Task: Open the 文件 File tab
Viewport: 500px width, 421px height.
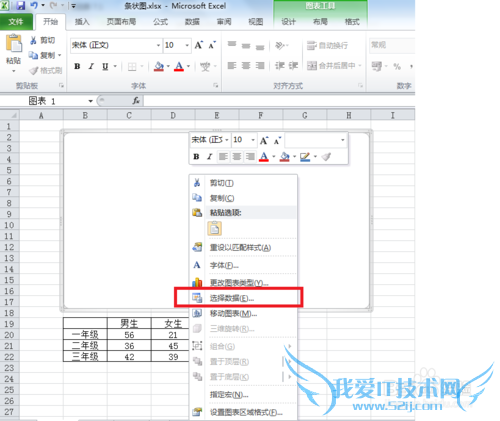Action: (x=16, y=22)
